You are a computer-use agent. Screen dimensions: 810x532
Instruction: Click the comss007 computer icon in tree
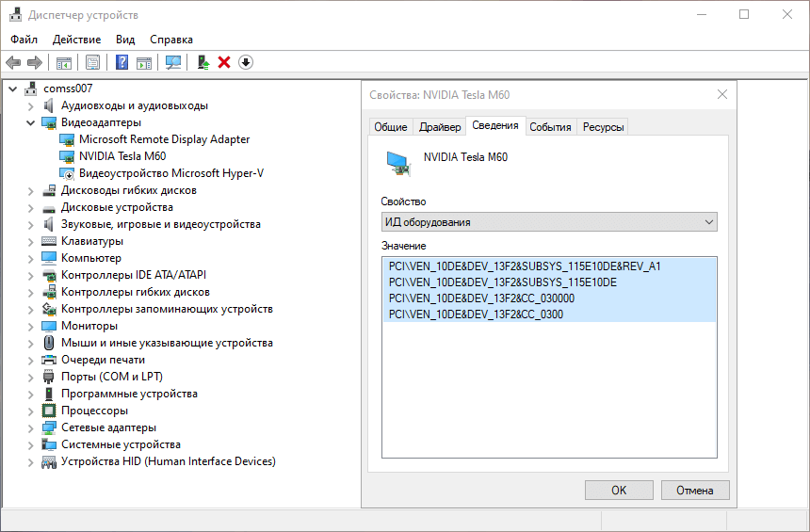pos(31,89)
